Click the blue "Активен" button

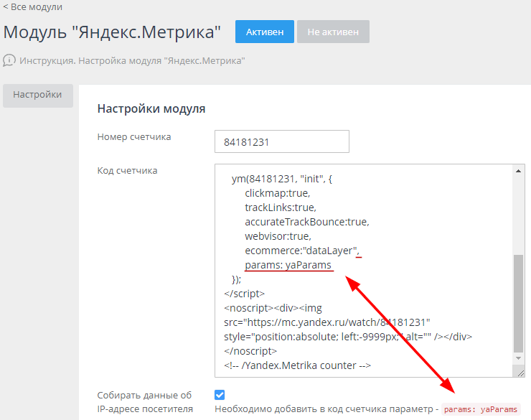pyautogui.click(x=264, y=32)
